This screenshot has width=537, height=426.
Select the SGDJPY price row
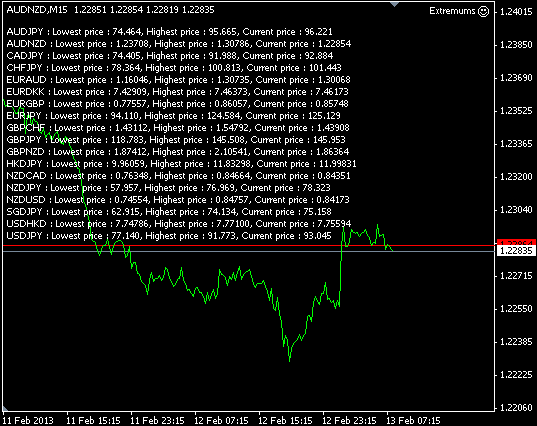pos(169,212)
